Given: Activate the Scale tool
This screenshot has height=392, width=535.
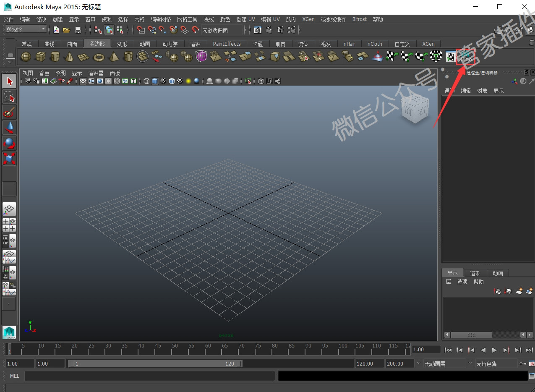Looking at the screenshot, I should 9,159.
